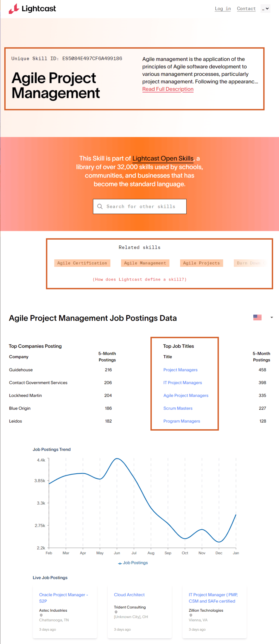279x644 pixels.
Task: Select the Agile Management skill tag
Action: tap(145, 263)
